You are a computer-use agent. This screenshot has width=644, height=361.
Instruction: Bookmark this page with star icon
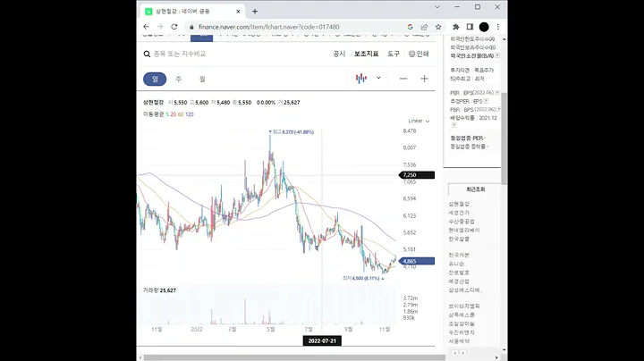(x=438, y=27)
